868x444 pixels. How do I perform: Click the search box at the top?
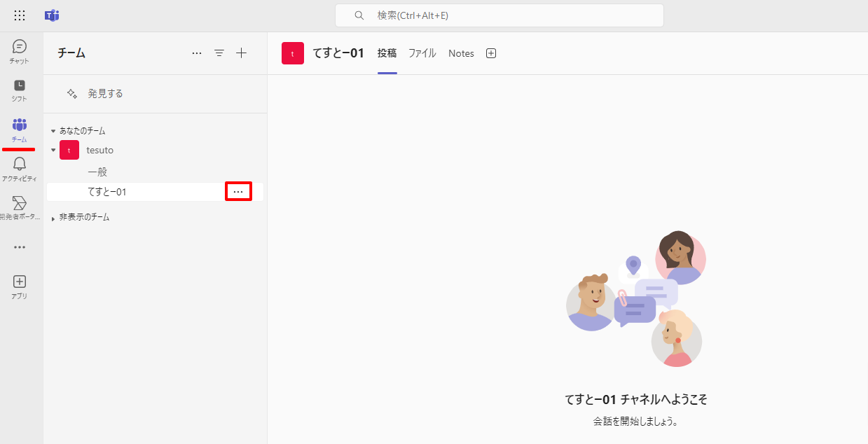499,15
